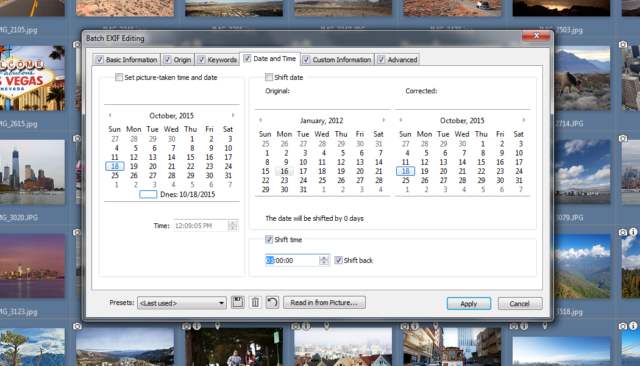The height and width of the screenshot is (366, 640).
Task: Close the Batch EXIF Editing dialog
Action: (x=536, y=36)
